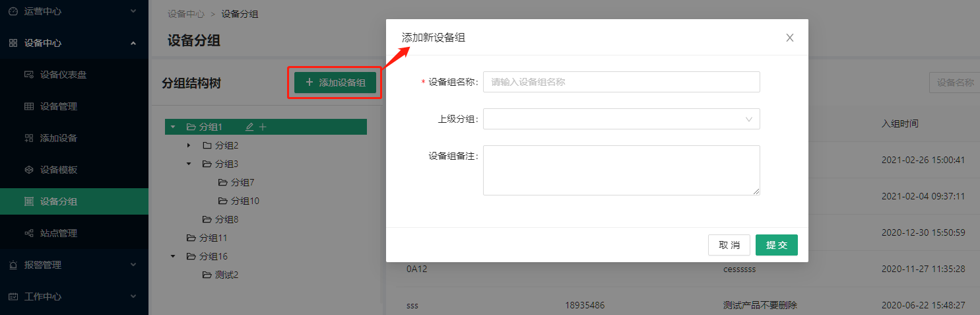Screen dimensions: 980x315
Task: Click the 设备仪表盘 sidebar icon
Action: pos(29,75)
